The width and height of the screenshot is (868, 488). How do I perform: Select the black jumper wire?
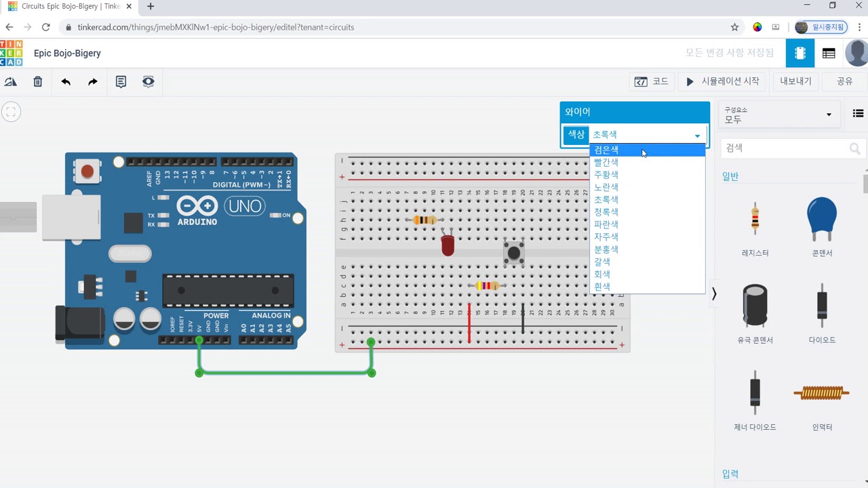click(x=523, y=319)
